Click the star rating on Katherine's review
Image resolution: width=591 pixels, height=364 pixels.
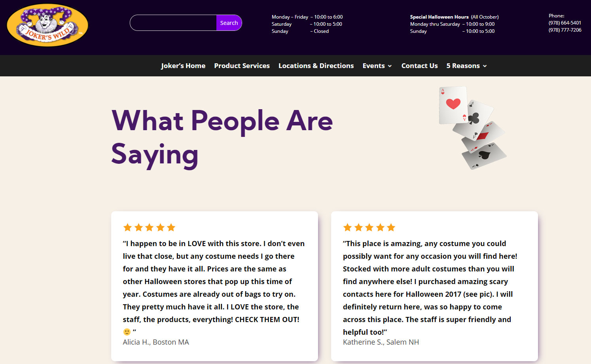[x=369, y=227]
